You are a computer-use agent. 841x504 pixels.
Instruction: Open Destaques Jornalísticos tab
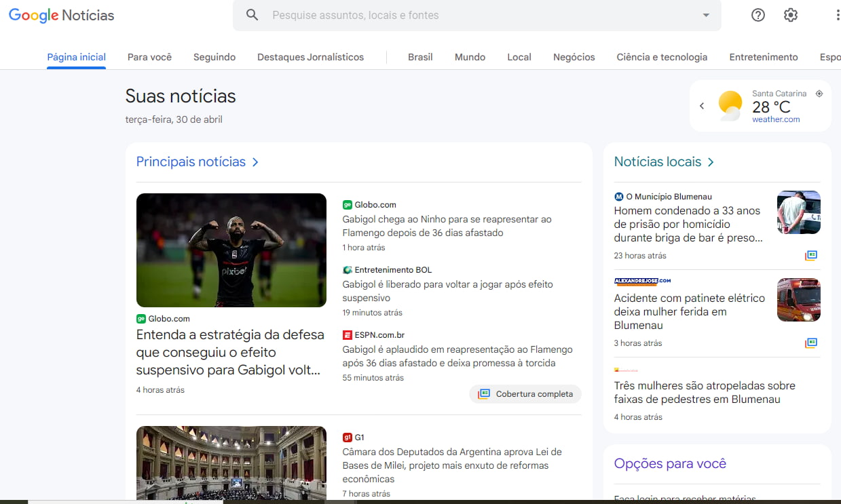pyautogui.click(x=310, y=57)
